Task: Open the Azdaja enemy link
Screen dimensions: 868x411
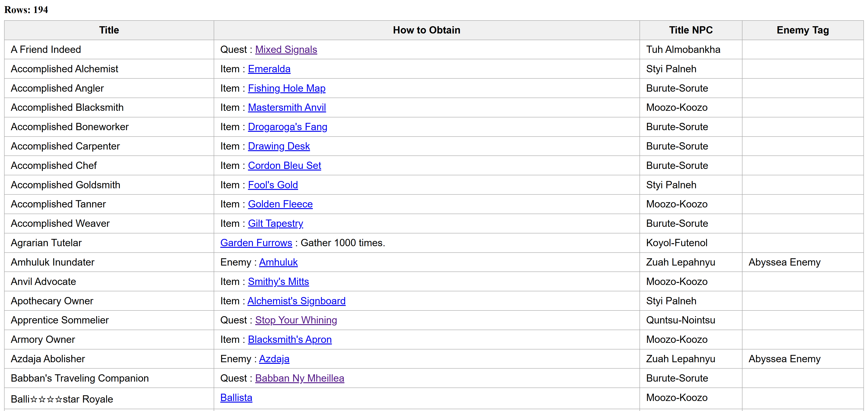Action: pyautogui.click(x=274, y=359)
